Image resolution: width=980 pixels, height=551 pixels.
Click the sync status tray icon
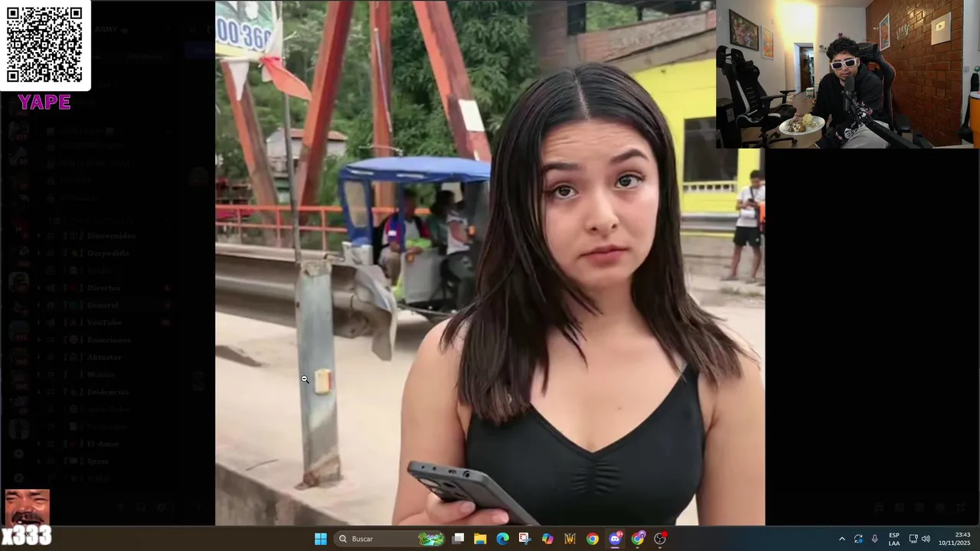[858, 539]
